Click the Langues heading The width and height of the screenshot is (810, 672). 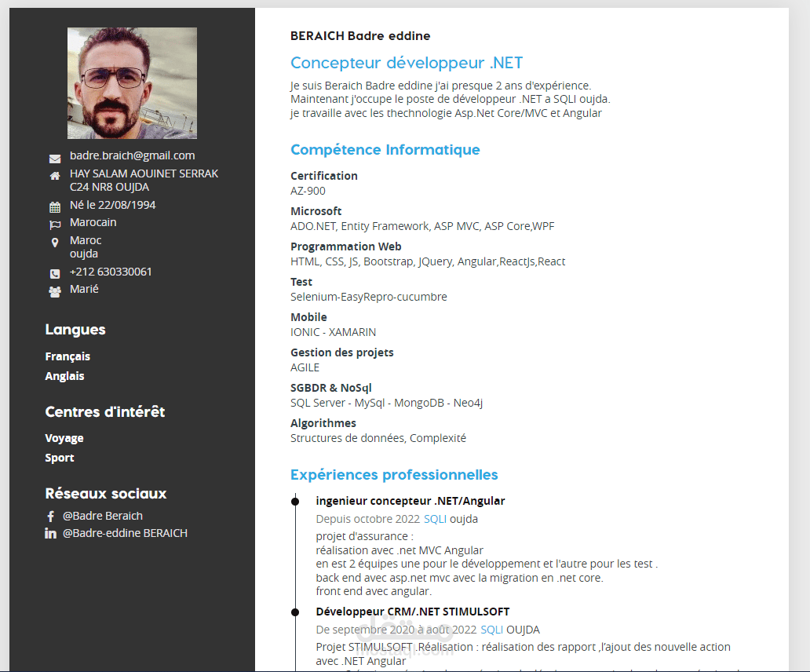click(x=75, y=330)
